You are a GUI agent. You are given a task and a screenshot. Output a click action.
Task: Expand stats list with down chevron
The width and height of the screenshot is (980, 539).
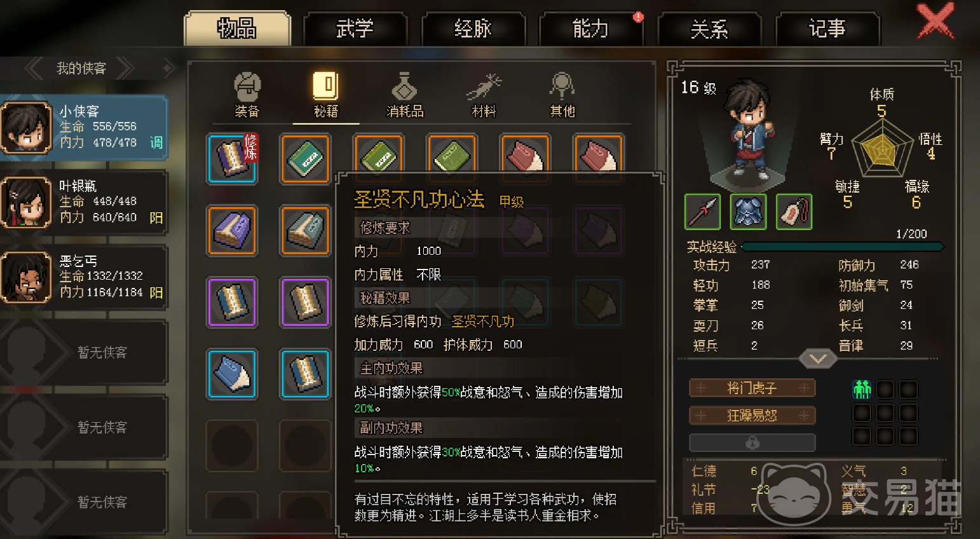[818, 358]
